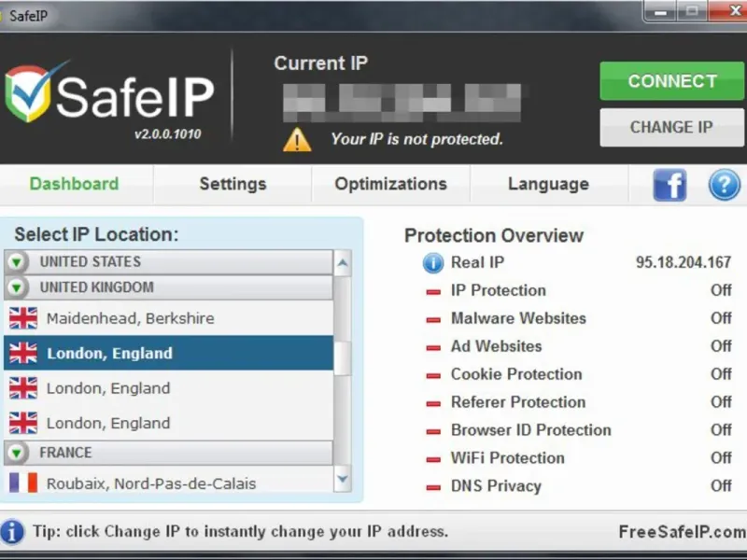Open the Facebook page icon
Screen dimensions: 747x560
click(x=669, y=185)
